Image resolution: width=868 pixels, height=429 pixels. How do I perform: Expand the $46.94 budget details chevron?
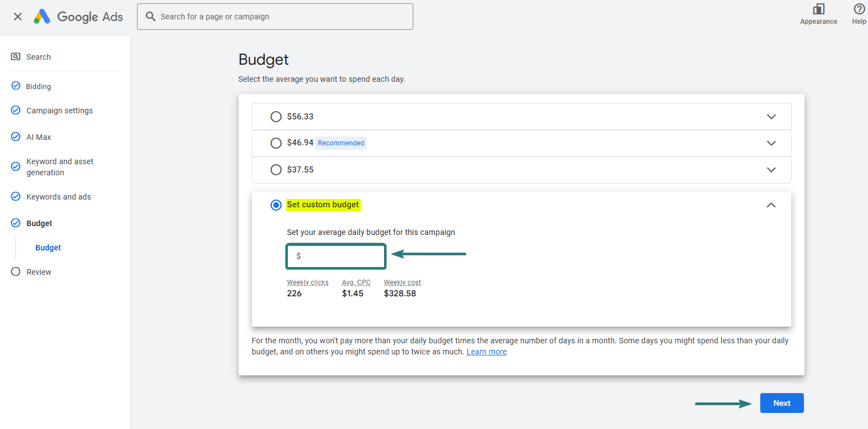pyautogui.click(x=771, y=143)
